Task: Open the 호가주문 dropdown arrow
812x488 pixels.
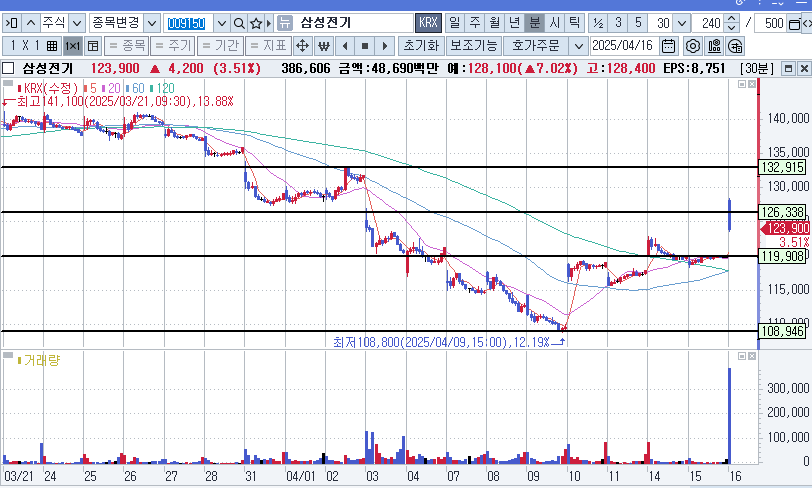Action: pos(578,46)
